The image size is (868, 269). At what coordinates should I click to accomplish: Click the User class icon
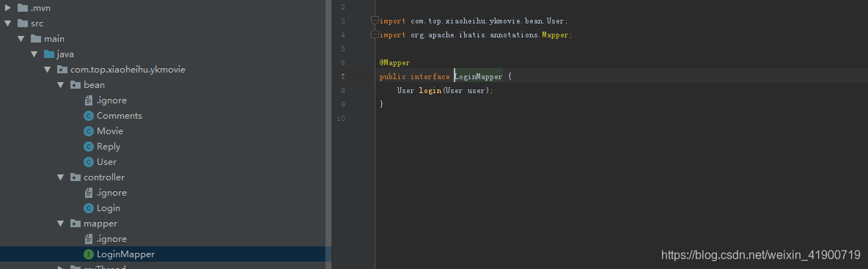89,162
